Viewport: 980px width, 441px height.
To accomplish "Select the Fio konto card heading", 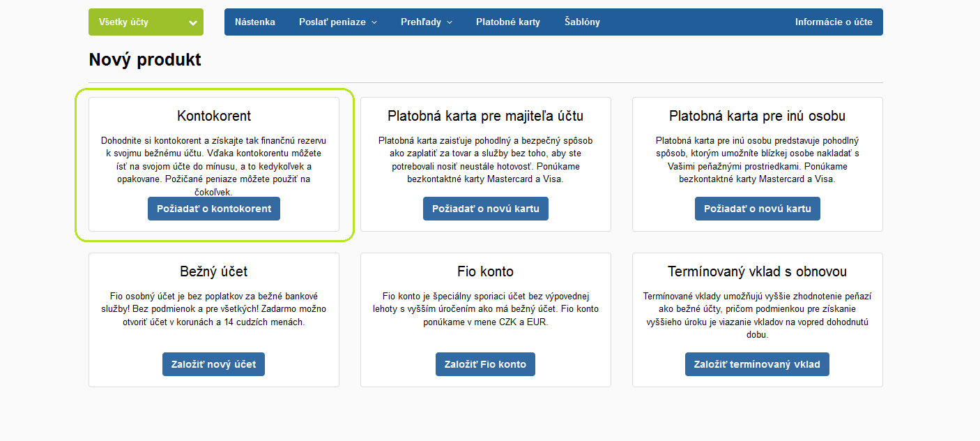I will (x=486, y=271).
